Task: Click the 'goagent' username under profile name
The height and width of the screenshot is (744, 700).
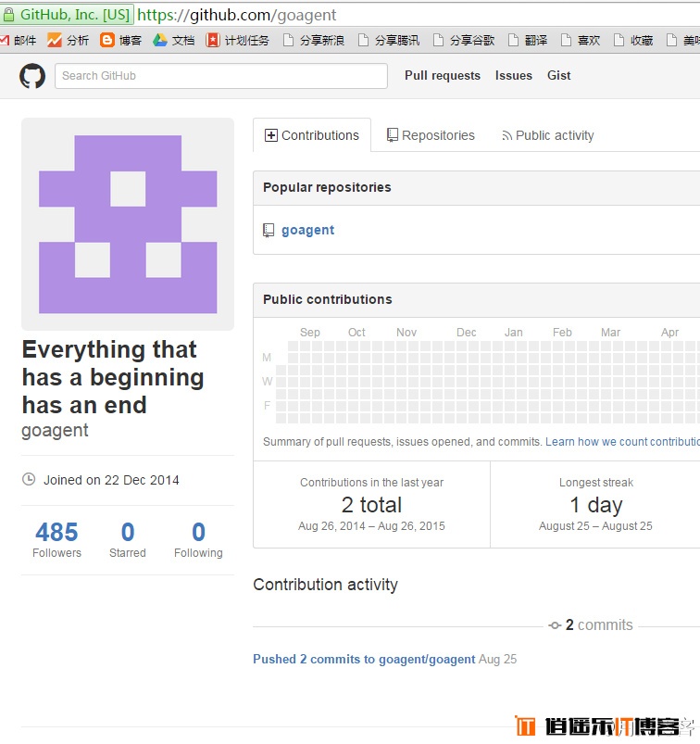Action: [55, 430]
